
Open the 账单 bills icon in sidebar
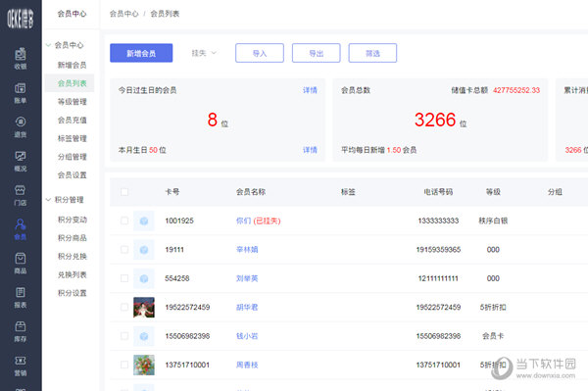(21, 92)
